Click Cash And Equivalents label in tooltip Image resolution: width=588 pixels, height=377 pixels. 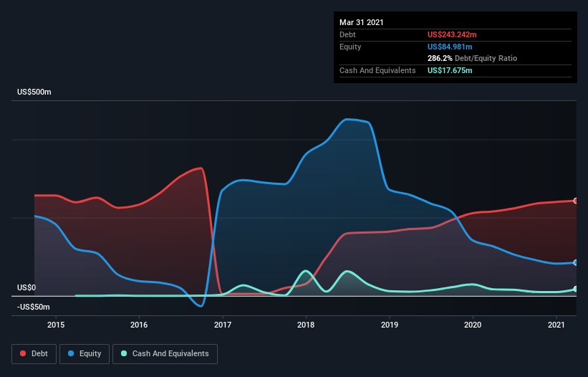377,70
